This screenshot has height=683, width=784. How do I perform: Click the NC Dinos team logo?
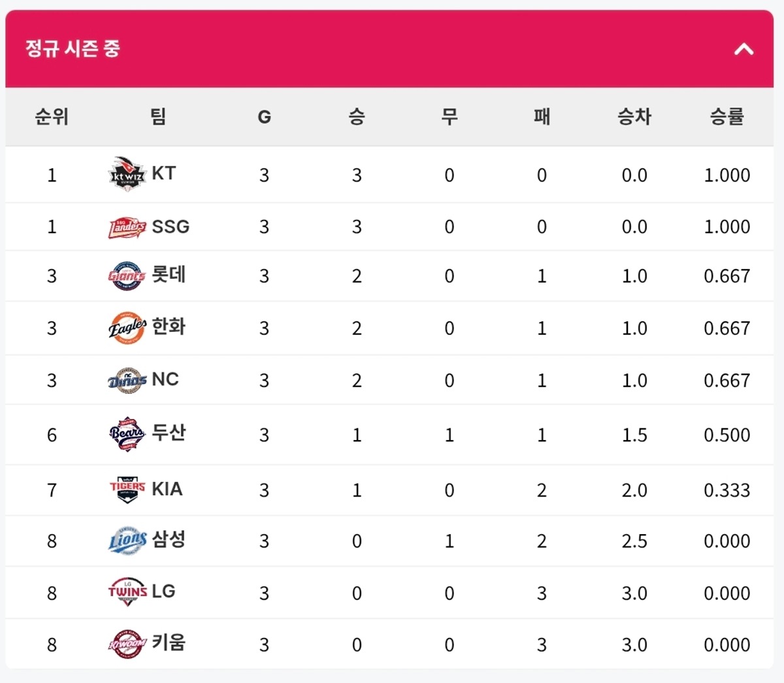click(127, 380)
